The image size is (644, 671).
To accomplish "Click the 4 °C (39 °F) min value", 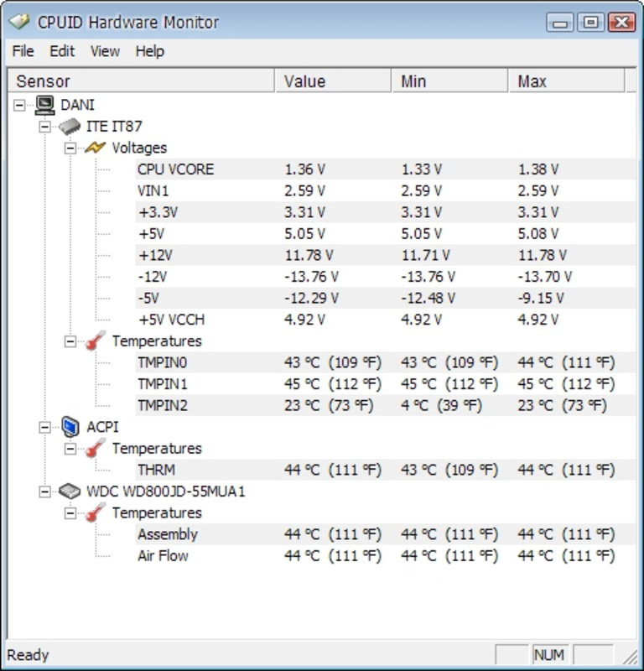I will pyautogui.click(x=441, y=406).
